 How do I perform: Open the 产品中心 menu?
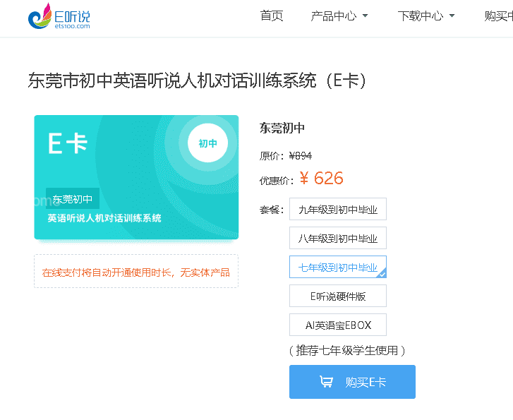(334, 16)
